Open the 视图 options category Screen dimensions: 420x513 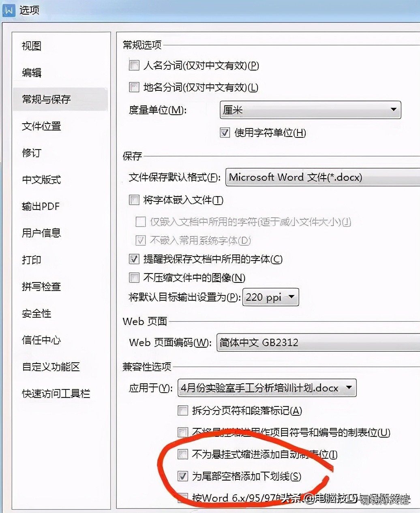click(x=32, y=46)
